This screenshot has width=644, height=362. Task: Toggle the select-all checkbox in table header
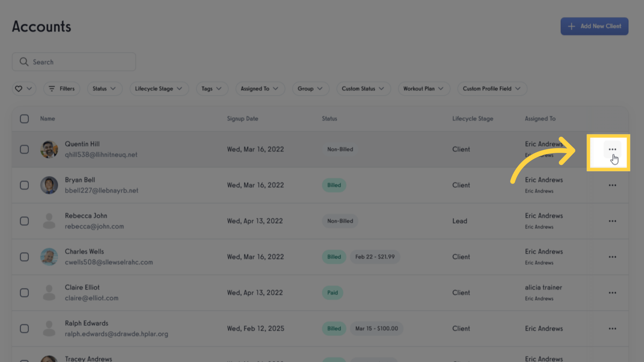[25, 119]
